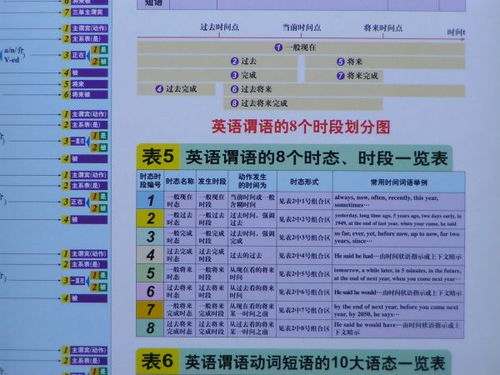Click row number 1 in table 5
The width and height of the screenshot is (500, 375).
pyautogui.click(x=150, y=201)
